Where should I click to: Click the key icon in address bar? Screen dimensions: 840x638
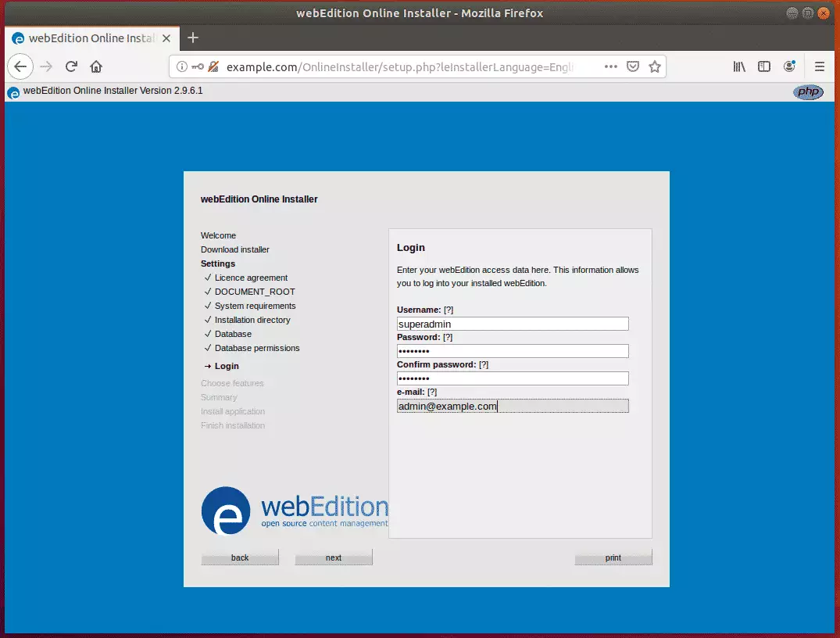(198, 66)
